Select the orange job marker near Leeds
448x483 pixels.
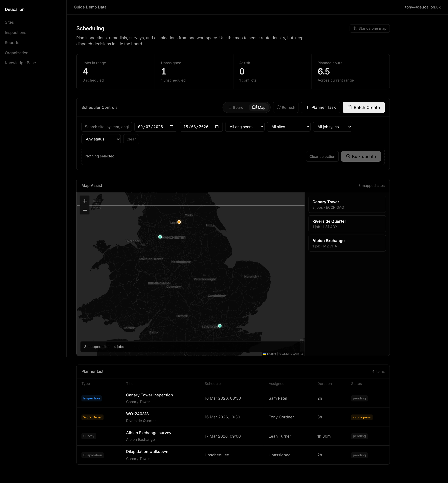pyautogui.click(x=179, y=222)
